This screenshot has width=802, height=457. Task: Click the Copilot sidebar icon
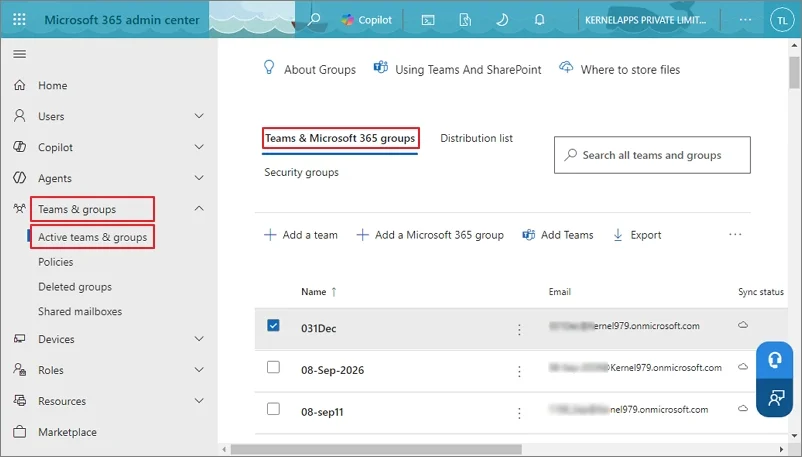(19, 147)
